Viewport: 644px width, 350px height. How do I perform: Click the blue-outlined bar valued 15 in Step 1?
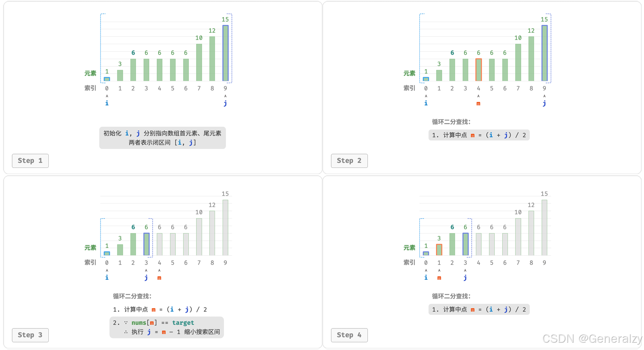[x=226, y=53]
